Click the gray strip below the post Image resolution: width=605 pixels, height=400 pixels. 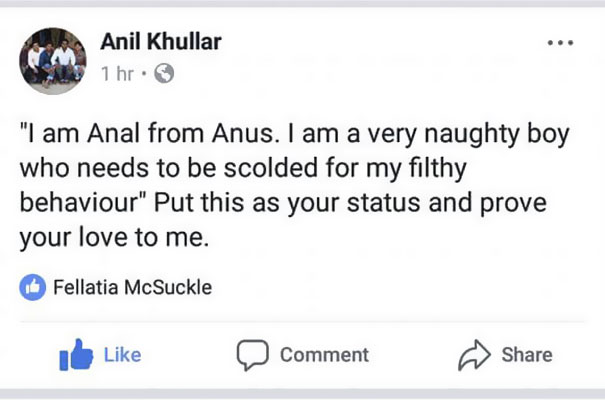click(x=302, y=394)
